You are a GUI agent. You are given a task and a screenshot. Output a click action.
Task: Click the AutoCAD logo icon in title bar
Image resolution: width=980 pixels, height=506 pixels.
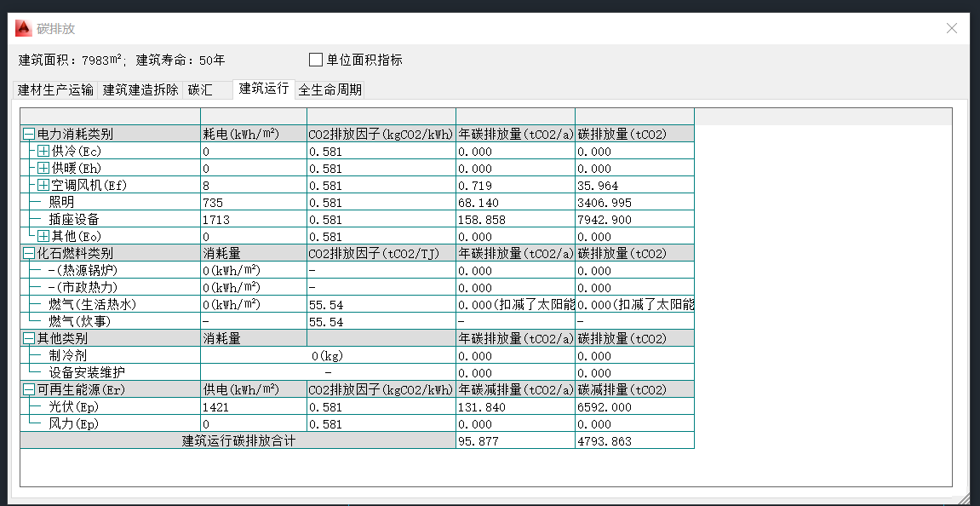(x=23, y=28)
